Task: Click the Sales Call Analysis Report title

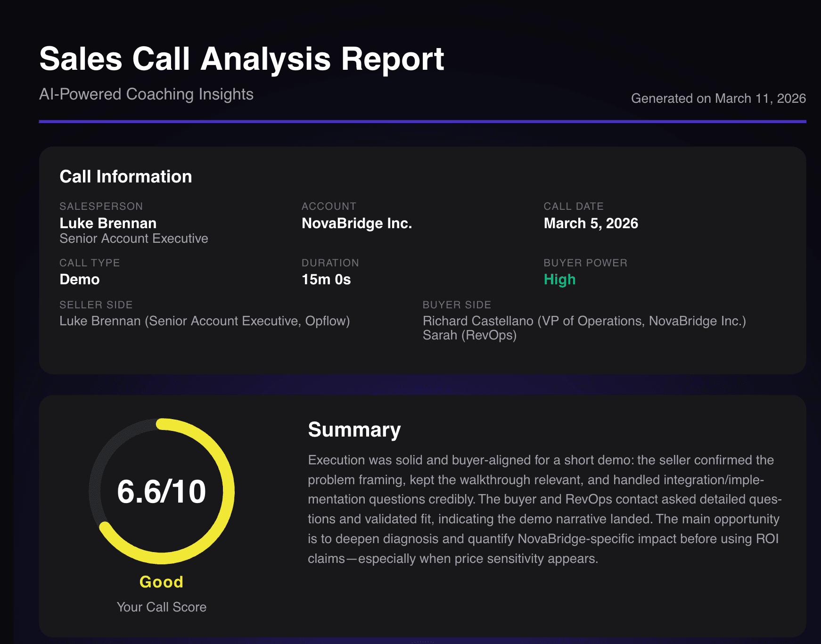Action: [241, 58]
